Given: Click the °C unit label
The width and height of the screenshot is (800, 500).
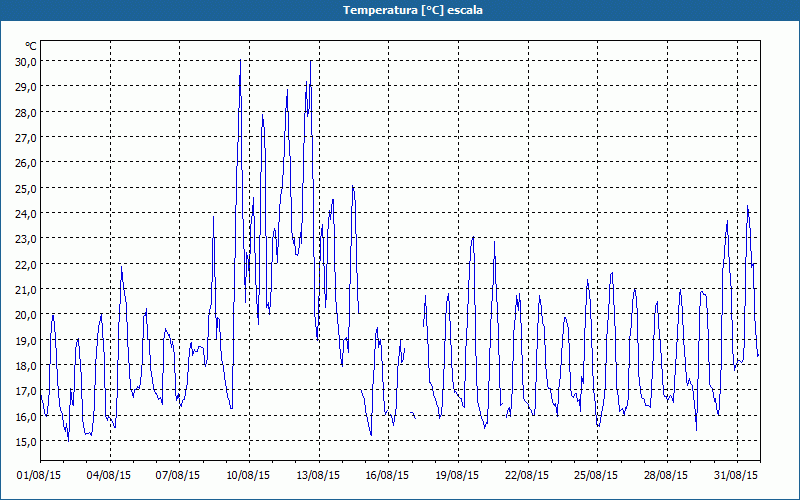Looking at the screenshot, I should [x=31, y=46].
